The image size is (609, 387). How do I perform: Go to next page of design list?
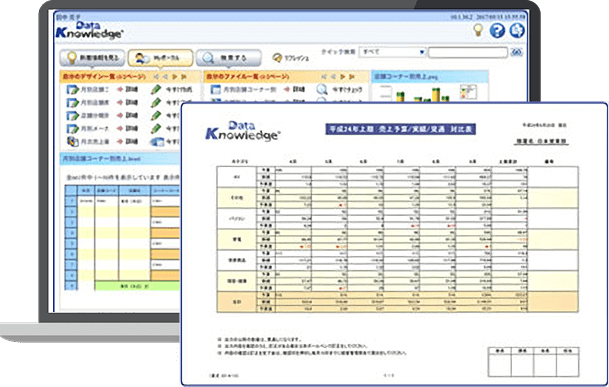point(175,77)
